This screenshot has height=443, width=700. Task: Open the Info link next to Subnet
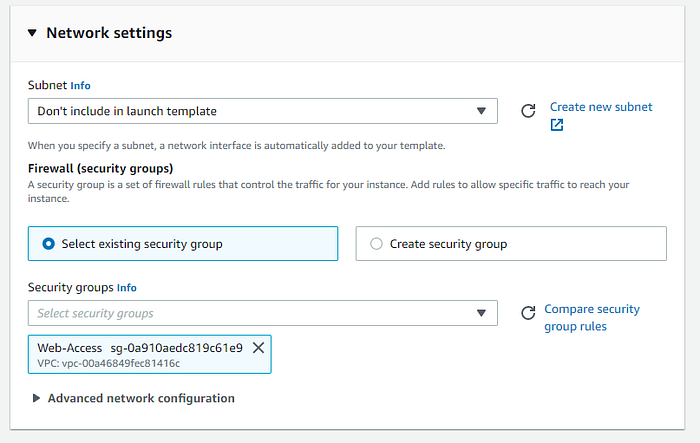click(80, 86)
